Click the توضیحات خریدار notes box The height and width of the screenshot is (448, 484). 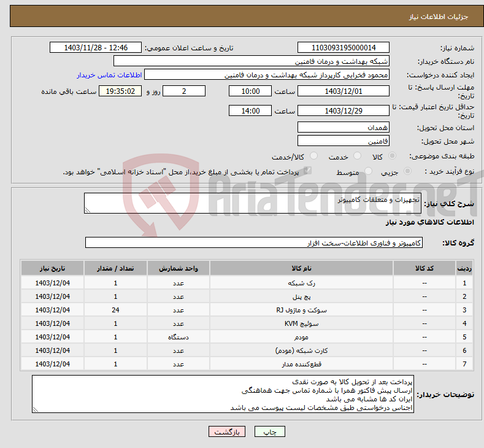pyautogui.click(x=223, y=394)
